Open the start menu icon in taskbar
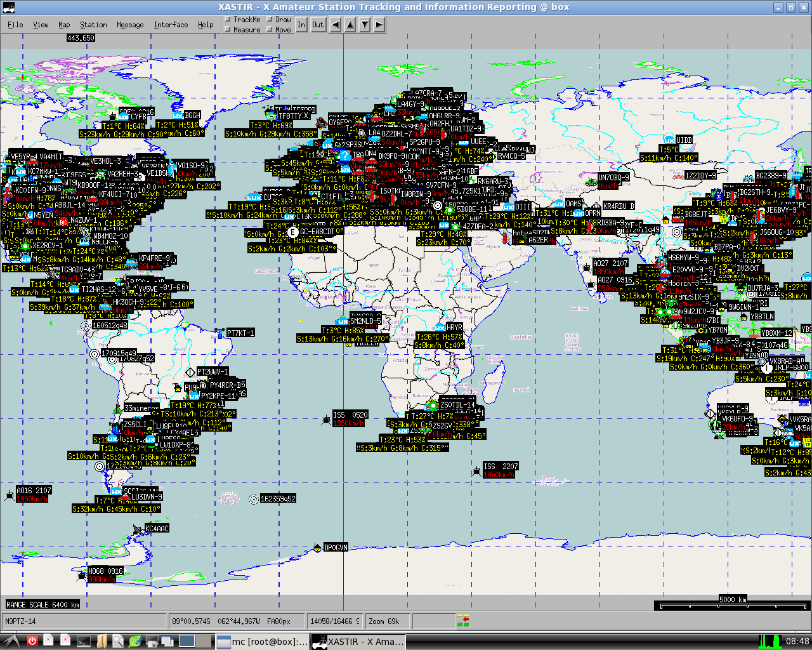Screen dimensions: 812x650 (x=11, y=642)
